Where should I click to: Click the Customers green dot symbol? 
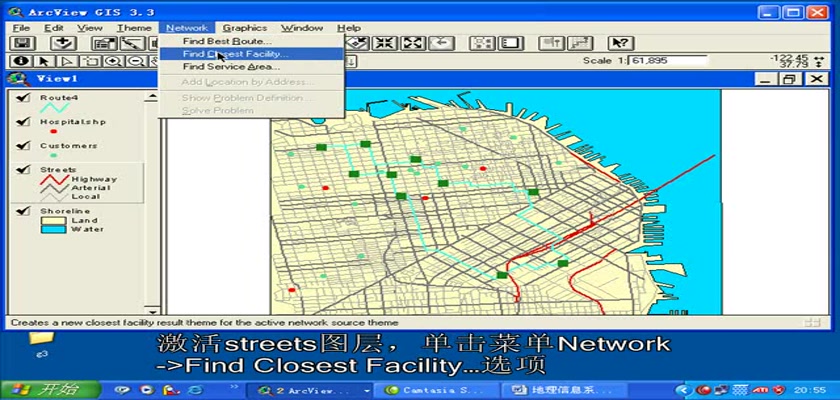click(53, 155)
